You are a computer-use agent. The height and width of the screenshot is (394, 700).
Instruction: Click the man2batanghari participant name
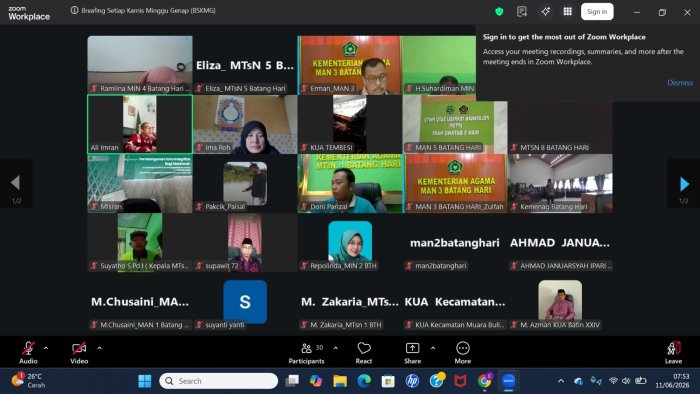(x=454, y=243)
